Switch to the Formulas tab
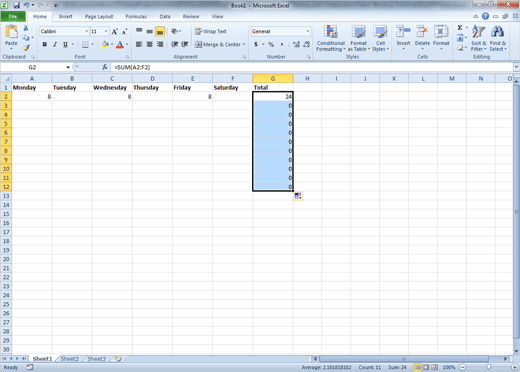Viewport: 520px width, 372px height. [x=136, y=16]
